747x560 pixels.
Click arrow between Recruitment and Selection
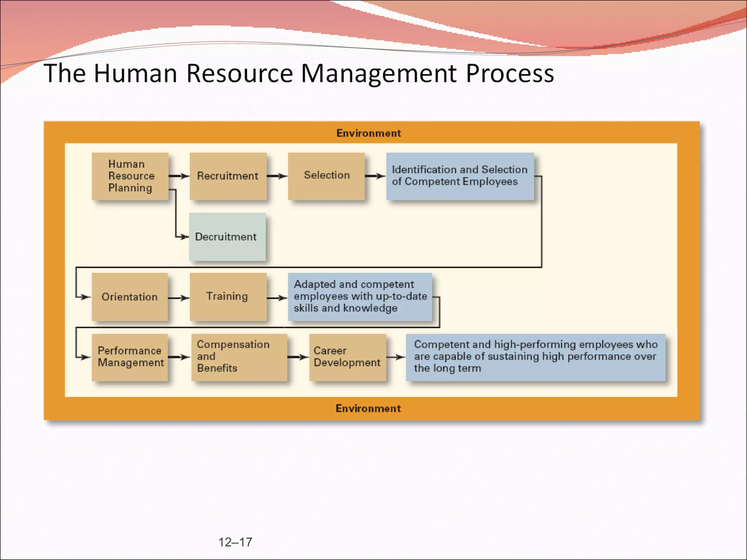point(277,176)
